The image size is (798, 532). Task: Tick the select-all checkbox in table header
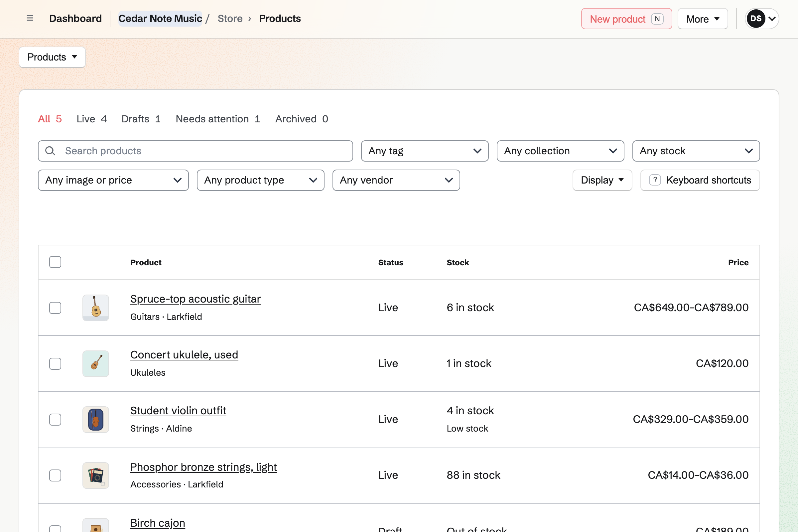click(x=55, y=262)
